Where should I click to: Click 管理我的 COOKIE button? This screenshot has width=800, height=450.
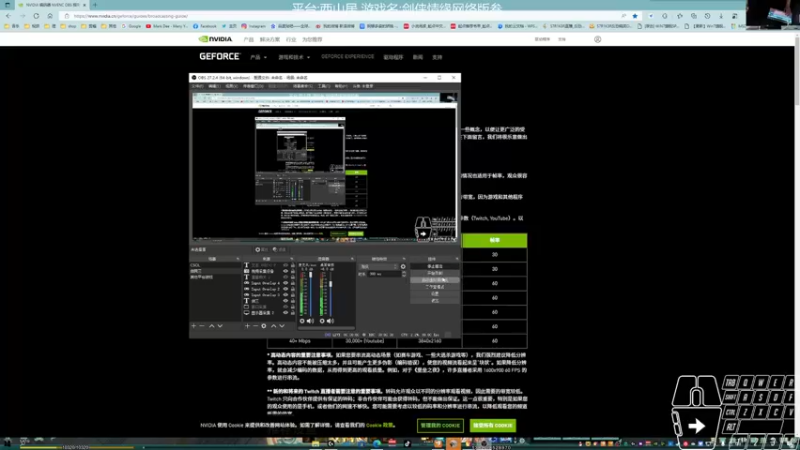pyautogui.click(x=440, y=425)
